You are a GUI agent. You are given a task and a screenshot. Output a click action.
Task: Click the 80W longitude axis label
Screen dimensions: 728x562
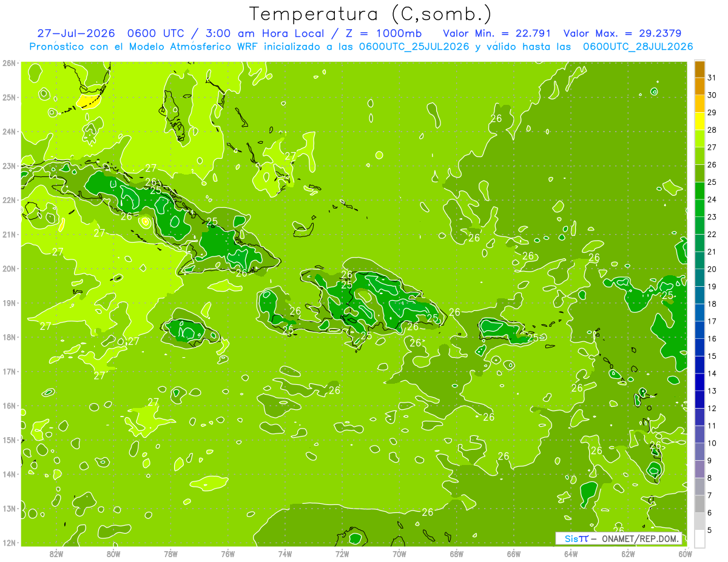tap(113, 554)
